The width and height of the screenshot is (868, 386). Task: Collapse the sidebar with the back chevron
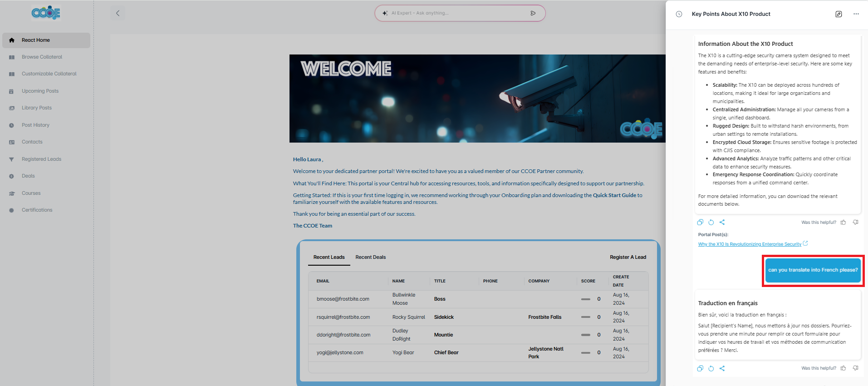click(118, 13)
